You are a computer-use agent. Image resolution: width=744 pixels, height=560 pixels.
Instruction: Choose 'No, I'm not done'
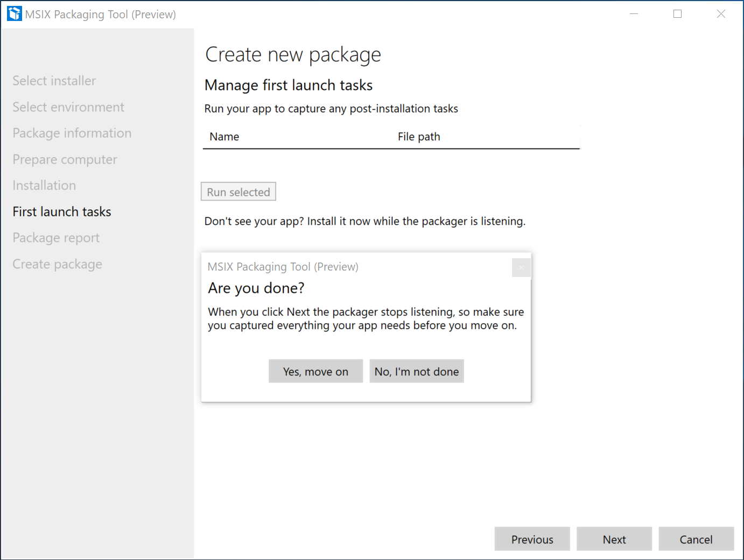pos(417,371)
